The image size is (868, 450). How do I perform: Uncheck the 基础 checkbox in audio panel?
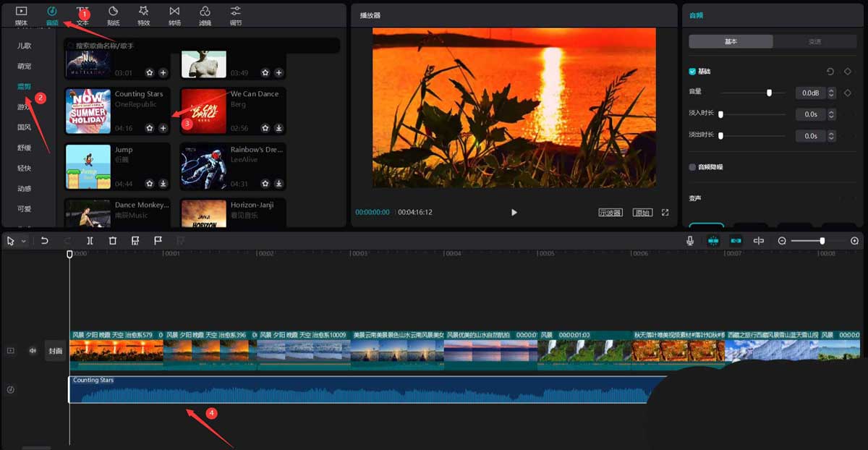[692, 72]
